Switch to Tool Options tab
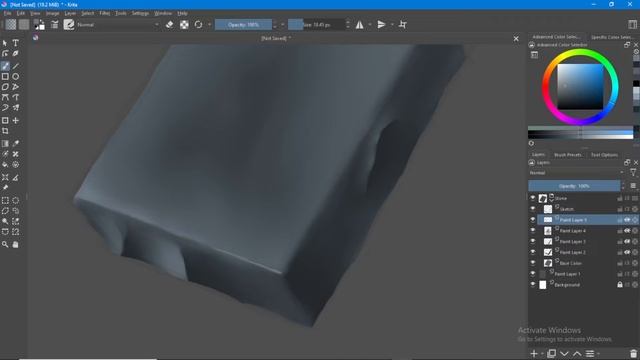Image resolution: width=640 pixels, height=360 pixels. [x=604, y=155]
